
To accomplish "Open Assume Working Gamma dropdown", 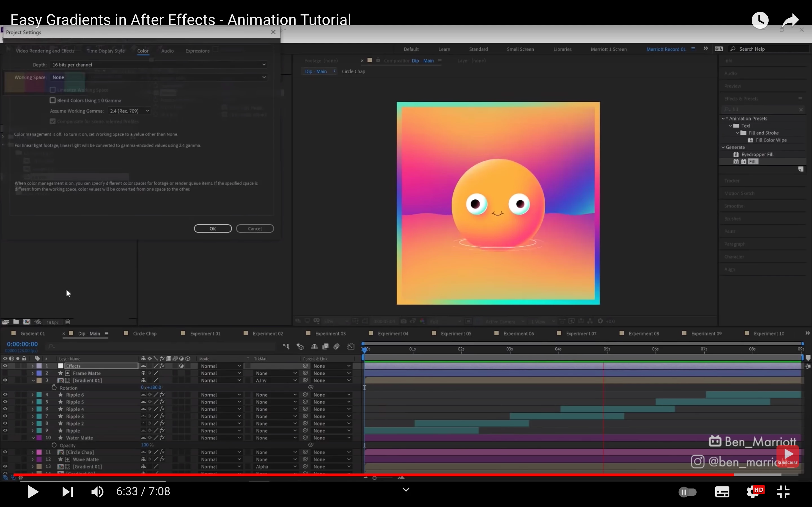I will 129,111.
